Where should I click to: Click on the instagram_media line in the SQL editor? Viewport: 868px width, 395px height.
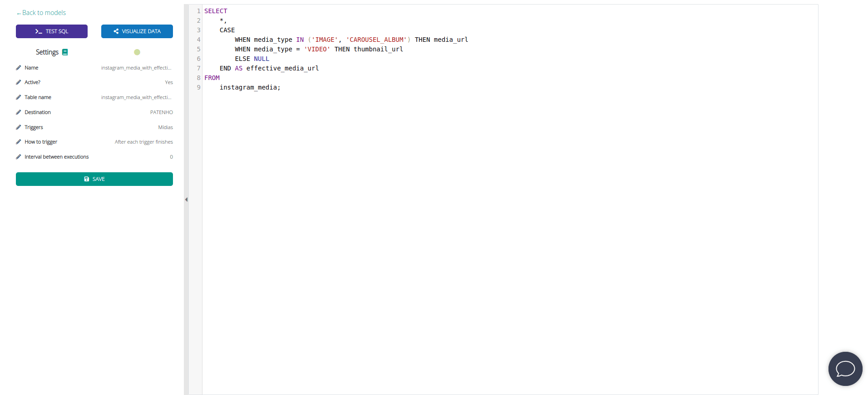[x=250, y=87]
